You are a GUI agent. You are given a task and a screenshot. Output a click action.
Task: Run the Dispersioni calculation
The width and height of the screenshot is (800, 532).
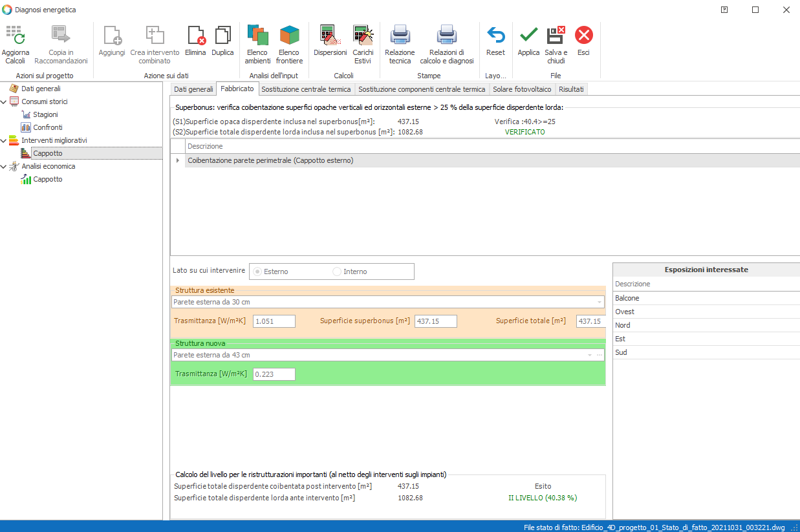[x=330, y=36]
